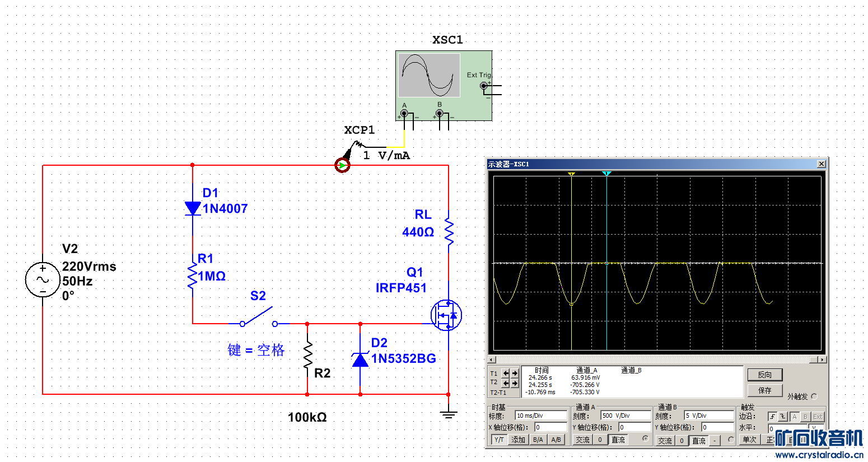This screenshot has width=868, height=462.
Task: Toggle the channel B minus button
Action: pyautogui.click(x=715, y=441)
